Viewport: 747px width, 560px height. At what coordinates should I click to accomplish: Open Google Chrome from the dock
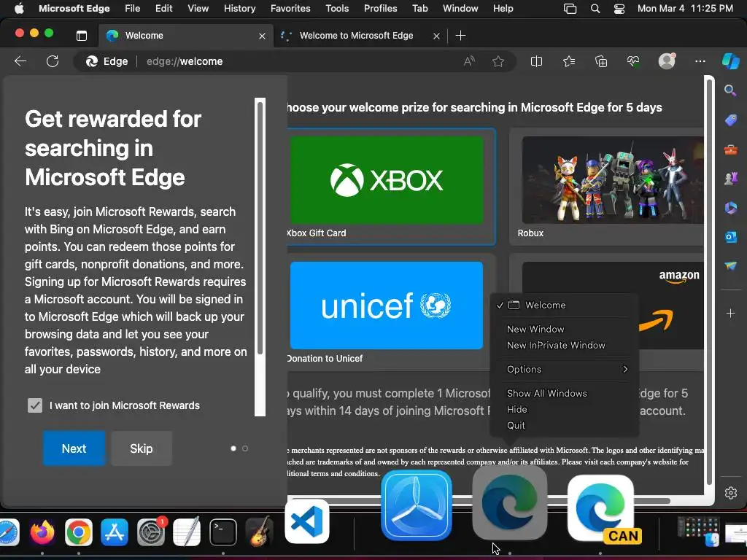(79, 532)
